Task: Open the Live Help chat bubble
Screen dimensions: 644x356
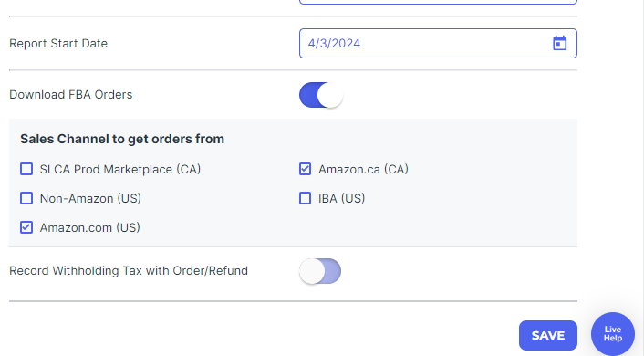Action: pyautogui.click(x=613, y=334)
